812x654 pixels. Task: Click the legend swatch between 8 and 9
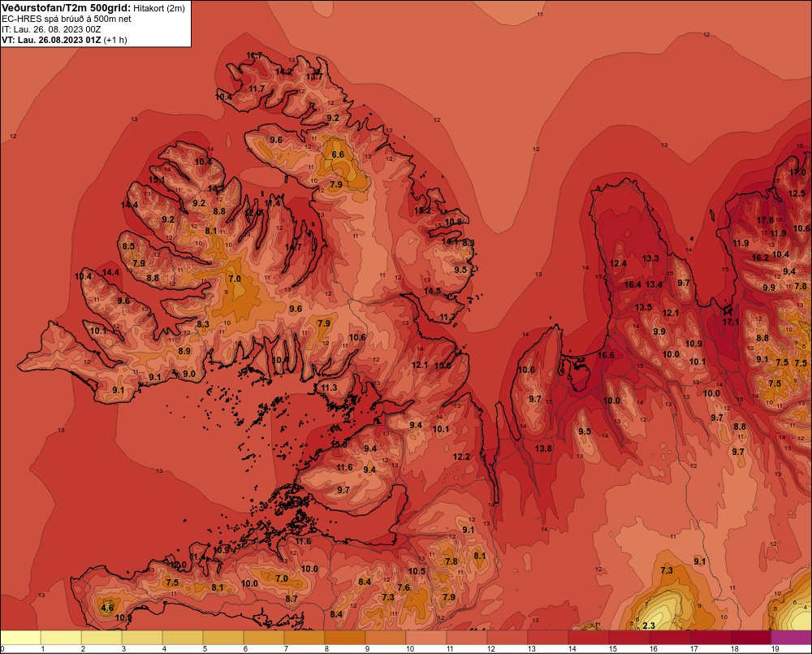click(345, 637)
